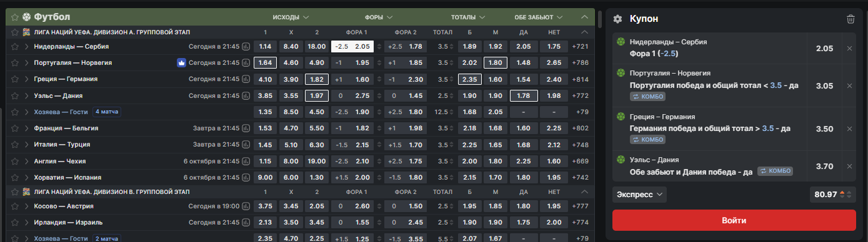
Task: Collapse Дивизион B league section arrow
Action: (584, 191)
